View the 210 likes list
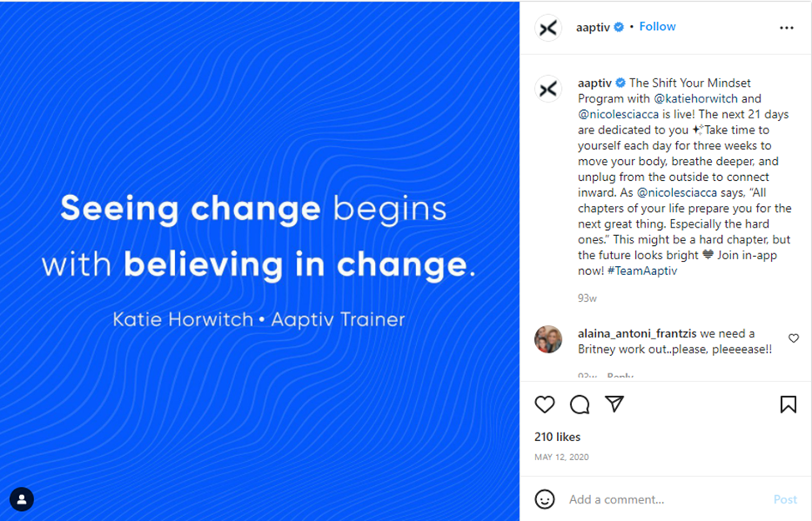812x521 pixels. coord(557,437)
